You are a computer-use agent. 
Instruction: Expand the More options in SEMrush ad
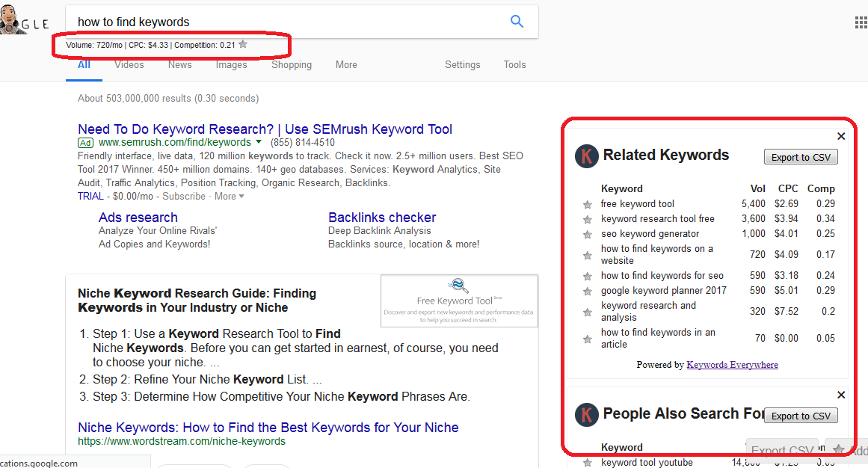tap(230, 196)
